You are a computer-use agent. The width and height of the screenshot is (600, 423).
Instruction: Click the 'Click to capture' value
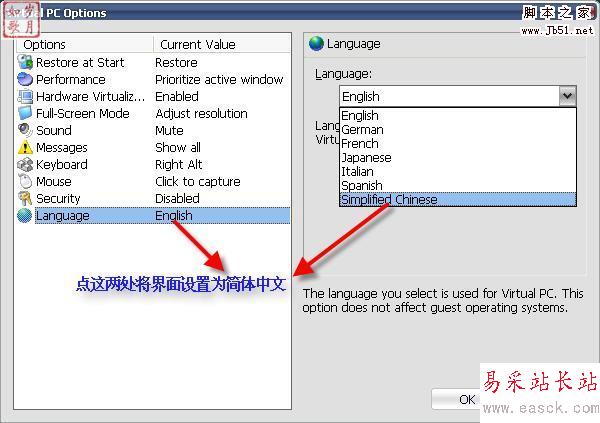coord(198,181)
